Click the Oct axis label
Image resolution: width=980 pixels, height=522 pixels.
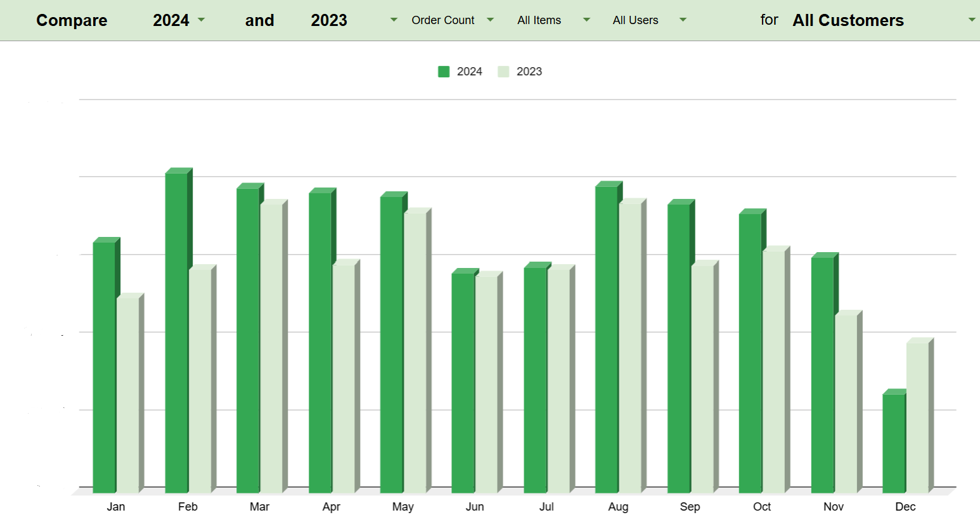762,507
